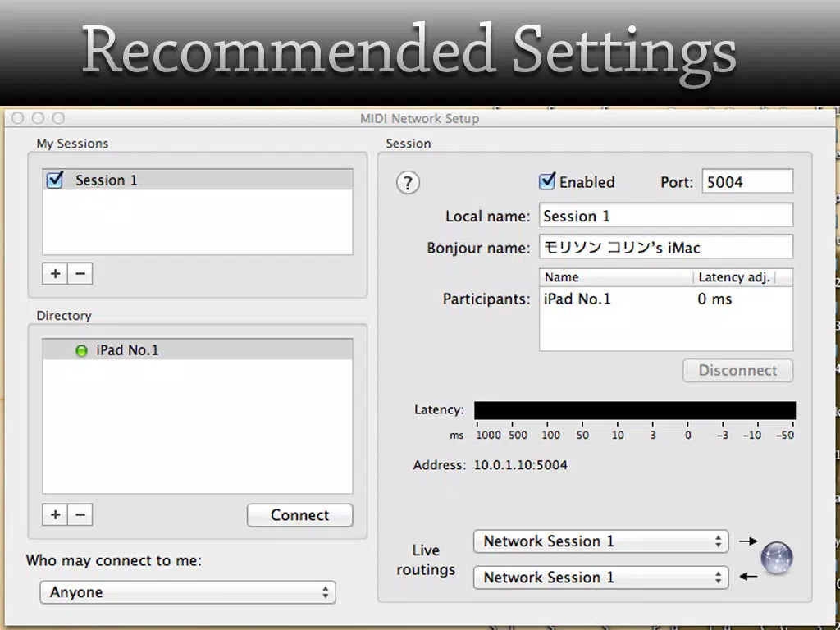The width and height of the screenshot is (840, 630).
Task: Click the Disconnect button
Action: pyautogui.click(x=737, y=370)
